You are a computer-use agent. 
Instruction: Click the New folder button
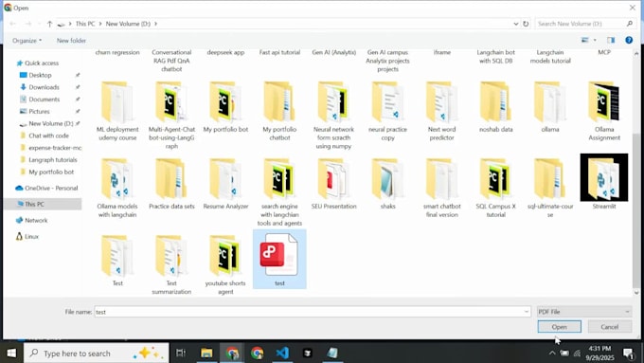pos(71,41)
